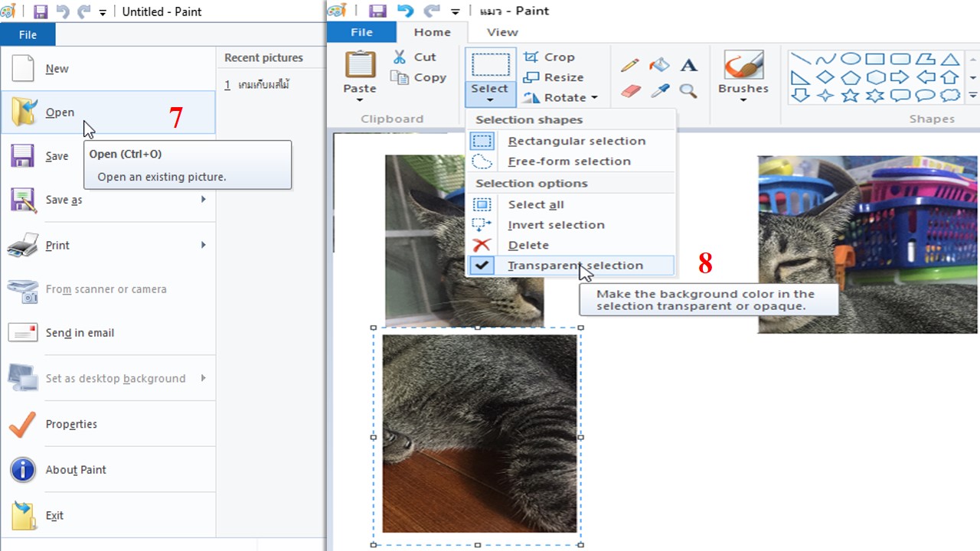Screen dimensions: 980x551
Task: Click Open in the File menu
Action: point(108,112)
